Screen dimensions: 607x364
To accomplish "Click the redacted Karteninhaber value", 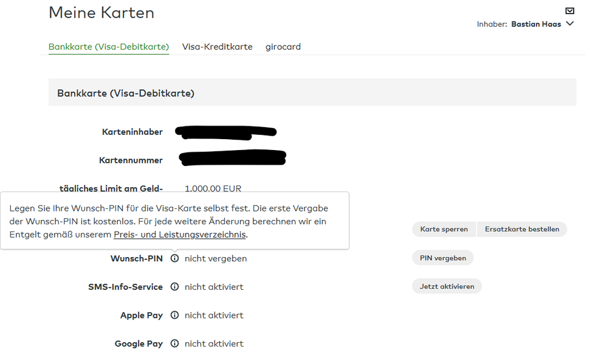I will point(225,131).
